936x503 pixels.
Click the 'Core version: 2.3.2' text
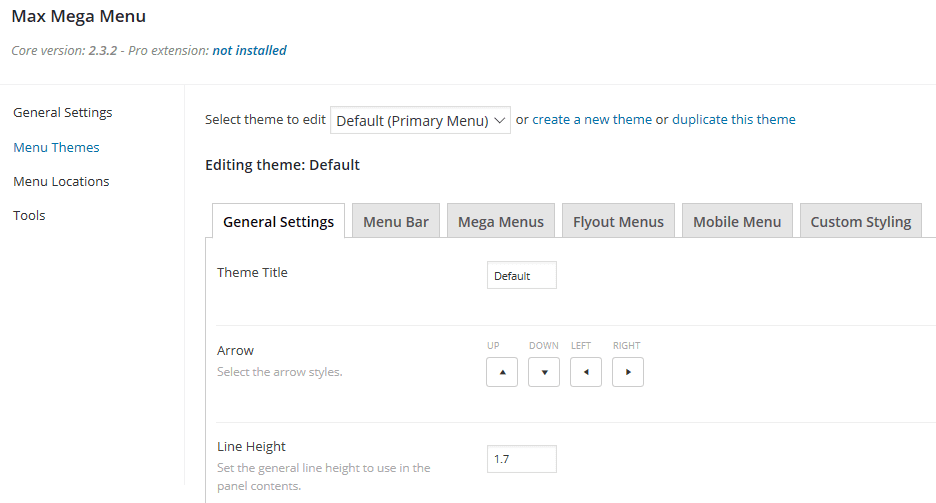tap(64, 50)
